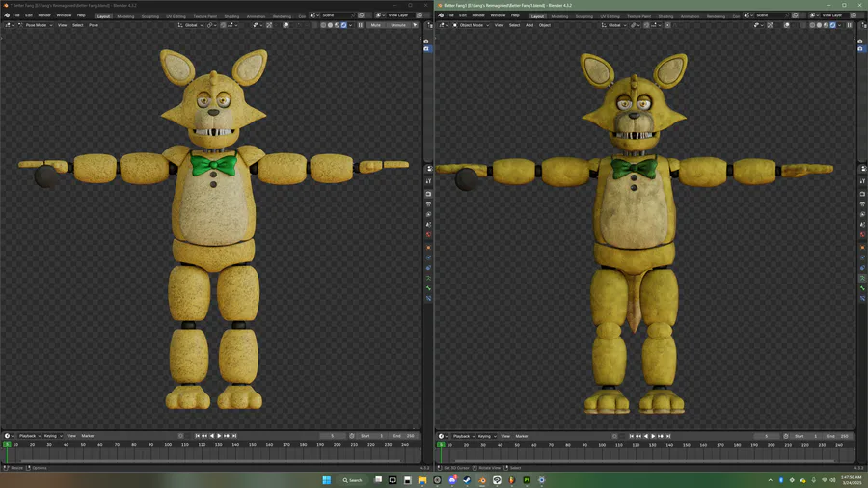Open the Playback dropdown in the right timeline
This screenshot has width=868, height=488.
click(462, 436)
